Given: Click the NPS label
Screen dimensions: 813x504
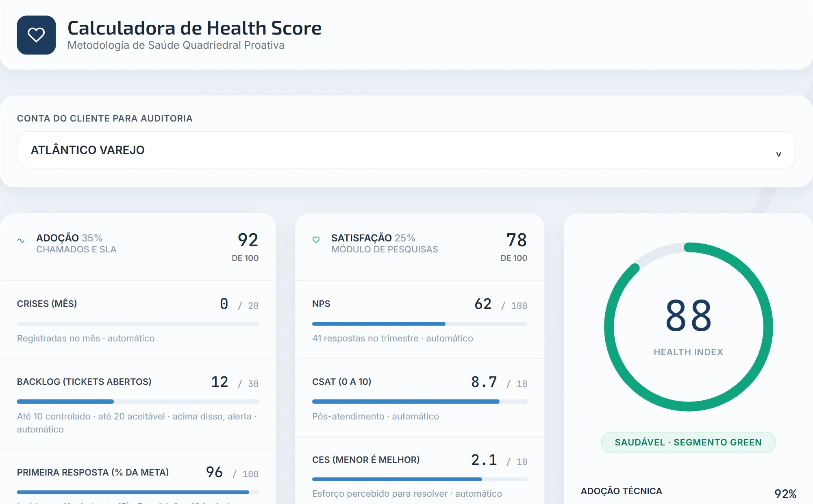Looking at the screenshot, I should click(321, 304).
